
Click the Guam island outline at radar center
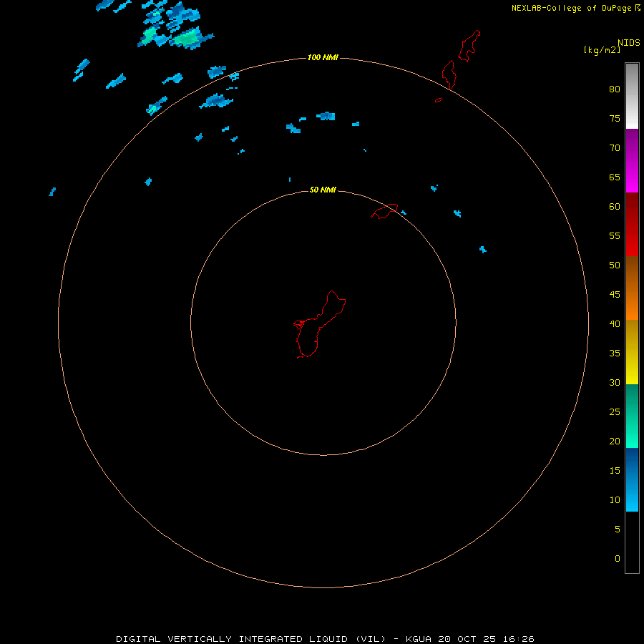click(320, 324)
